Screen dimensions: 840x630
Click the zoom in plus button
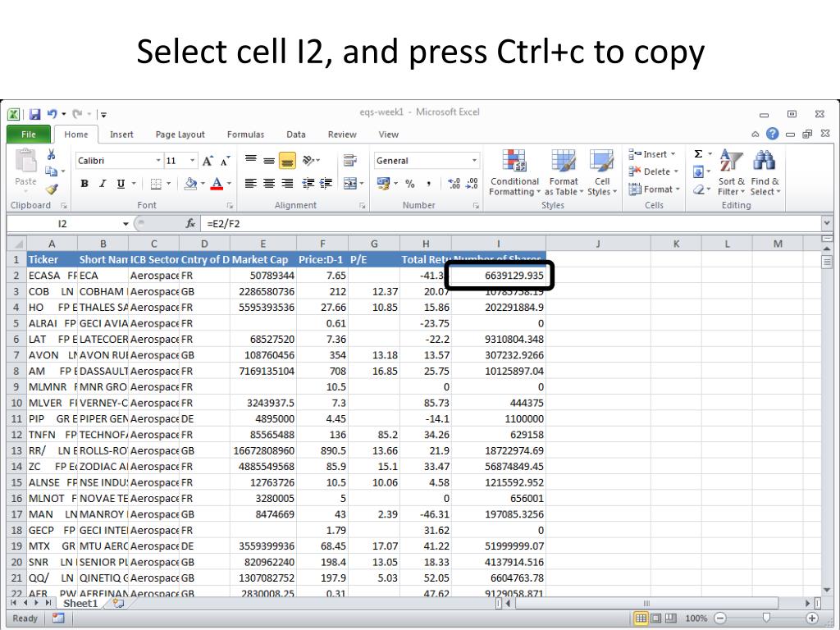812,619
